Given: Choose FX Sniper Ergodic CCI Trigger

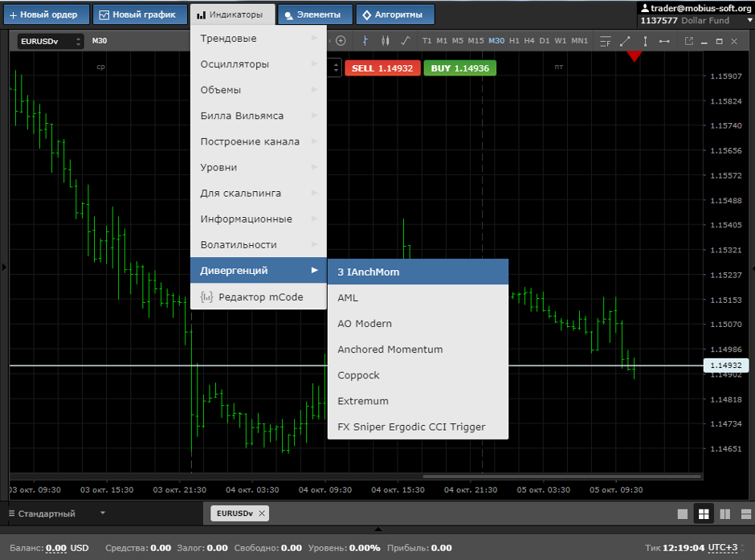Looking at the screenshot, I should coord(418,427).
